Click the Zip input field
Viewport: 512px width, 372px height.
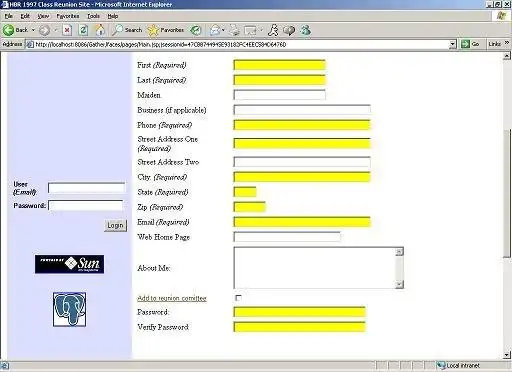[250, 207]
